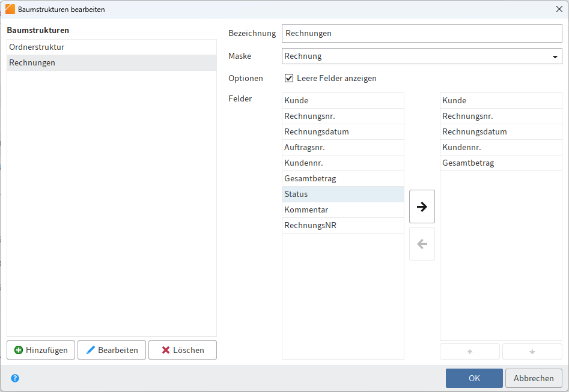Screen dimensions: 569x392
Task: Click the right arrow to add field
Action: pos(422,207)
